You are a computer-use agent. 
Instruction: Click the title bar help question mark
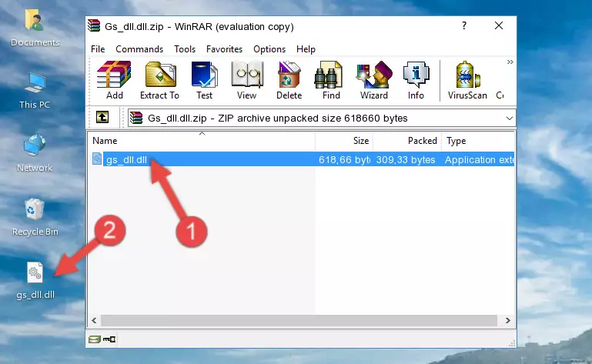(x=464, y=25)
